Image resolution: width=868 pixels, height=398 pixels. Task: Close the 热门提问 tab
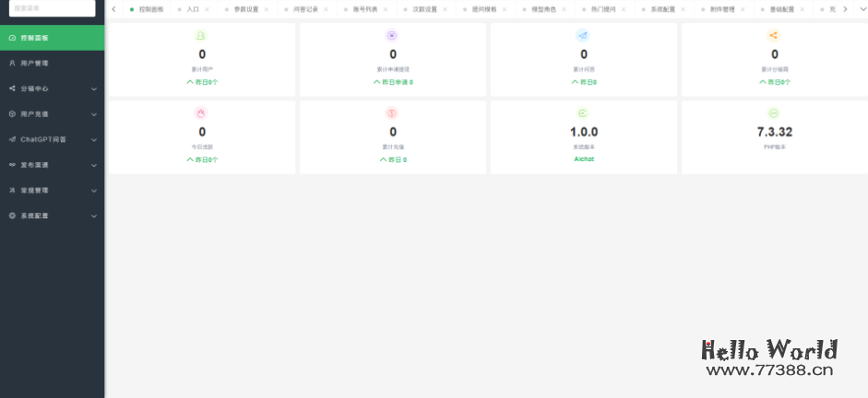tap(624, 9)
